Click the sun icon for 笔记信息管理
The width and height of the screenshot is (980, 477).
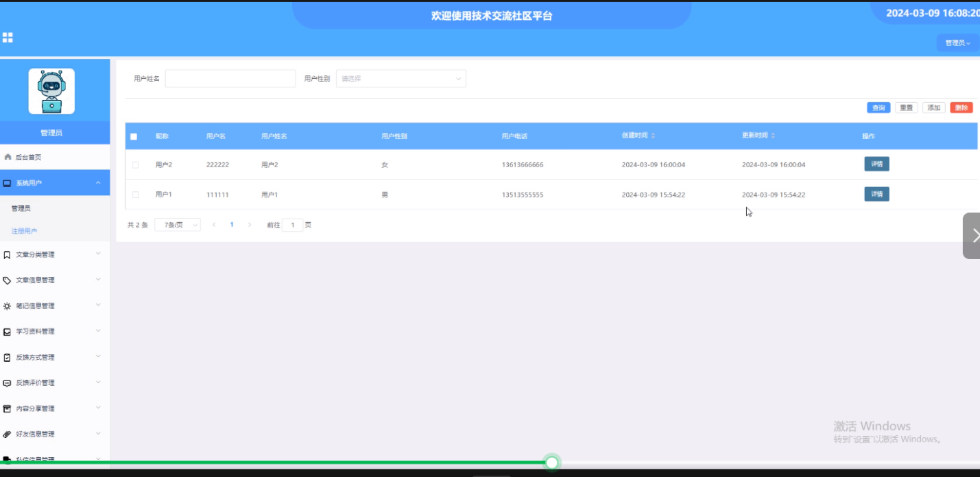click(7, 306)
